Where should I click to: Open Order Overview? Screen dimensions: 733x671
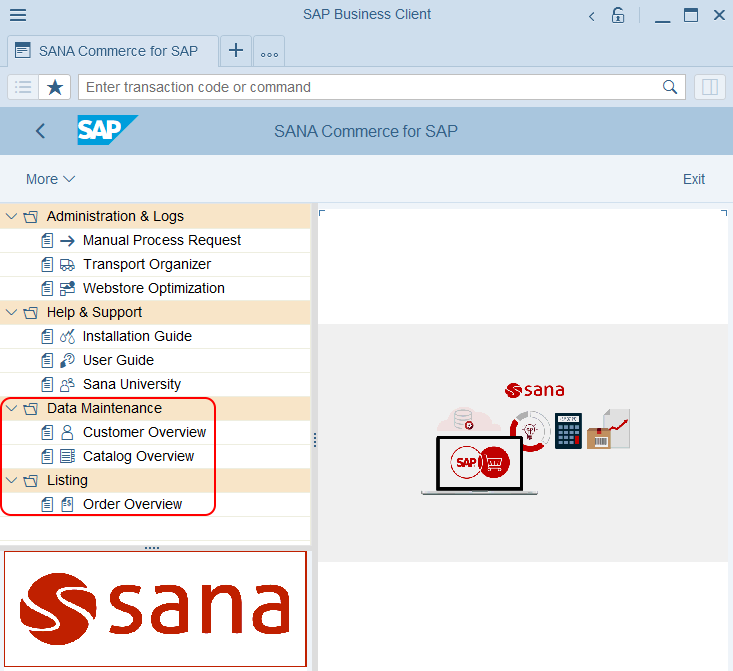coord(133,505)
